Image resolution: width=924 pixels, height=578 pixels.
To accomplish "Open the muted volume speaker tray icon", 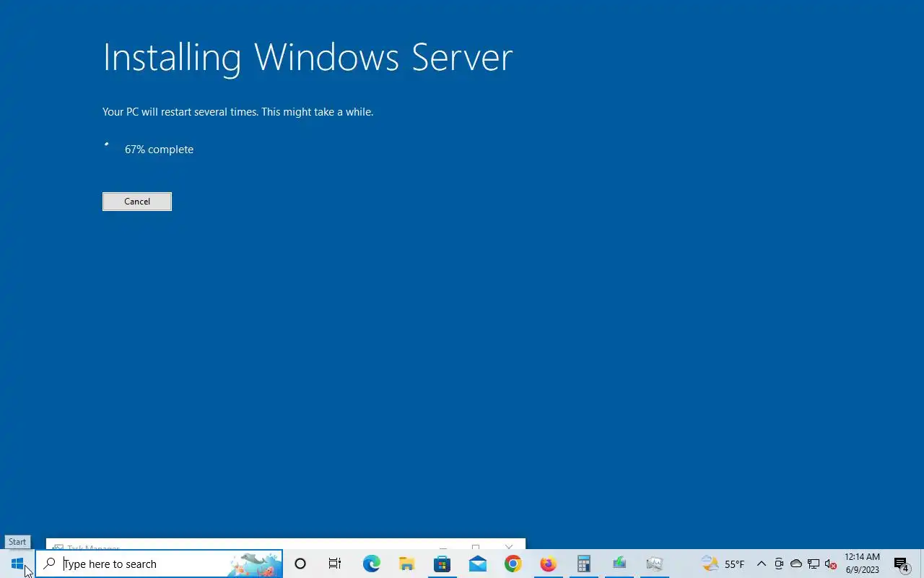I will [x=831, y=564].
